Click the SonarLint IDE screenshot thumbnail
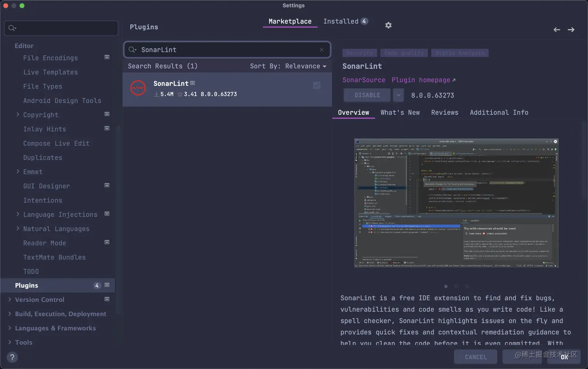 click(x=457, y=203)
